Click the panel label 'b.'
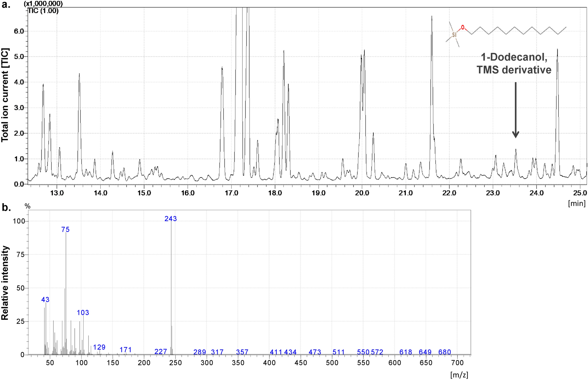Image resolution: width=588 pixels, height=380 pixels. click(6, 207)
